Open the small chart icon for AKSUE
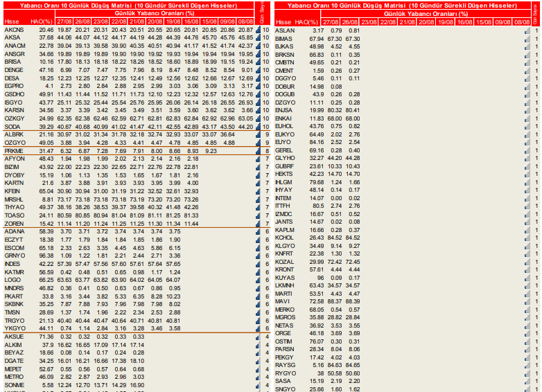This screenshot has width=542, height=392. pos(258,337)
